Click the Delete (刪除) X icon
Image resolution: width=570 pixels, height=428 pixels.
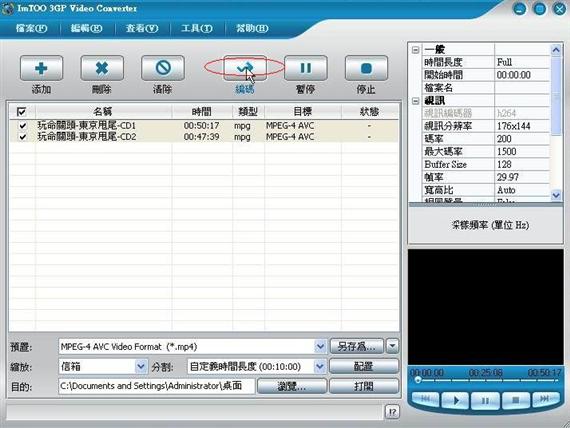(102, 68)
